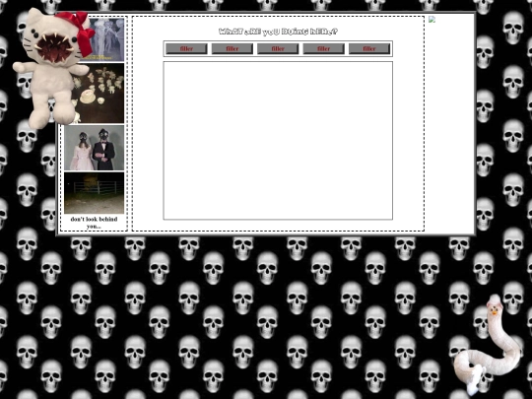Click inside the large empty content box

[x=278, y=141]
